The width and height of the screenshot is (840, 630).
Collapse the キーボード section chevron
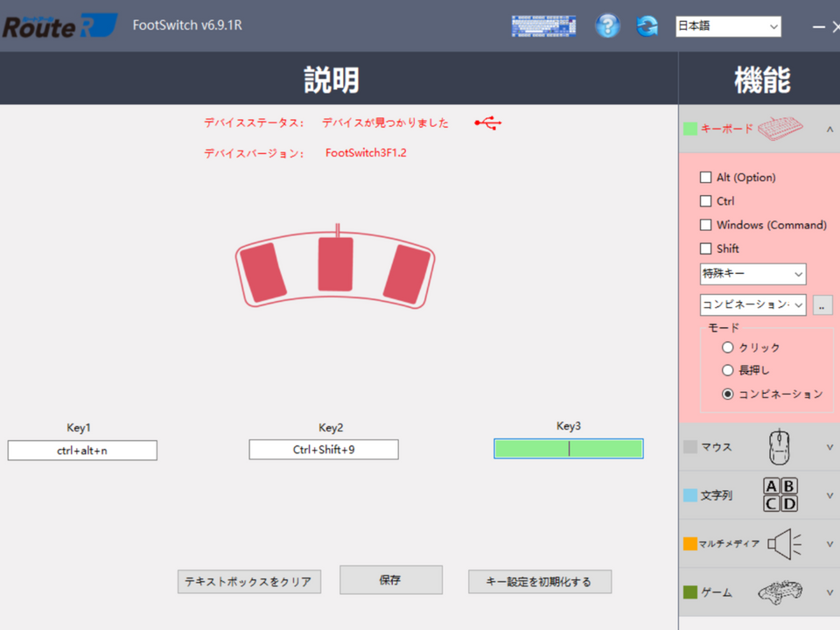coord(829,129)
